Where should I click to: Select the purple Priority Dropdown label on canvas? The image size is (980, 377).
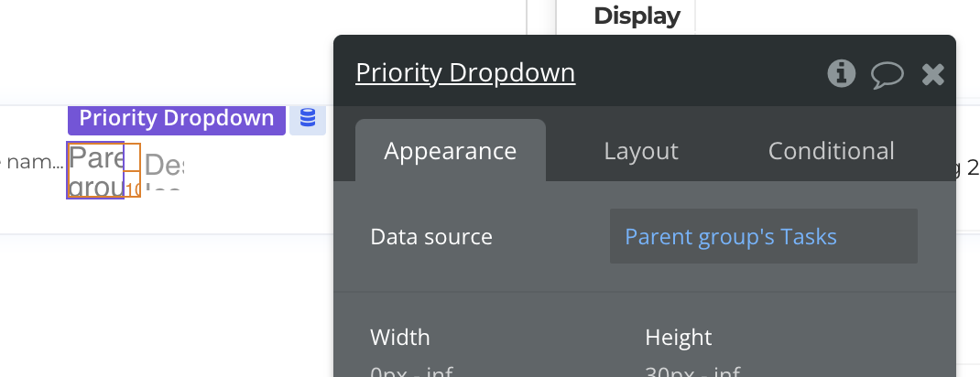177,119
